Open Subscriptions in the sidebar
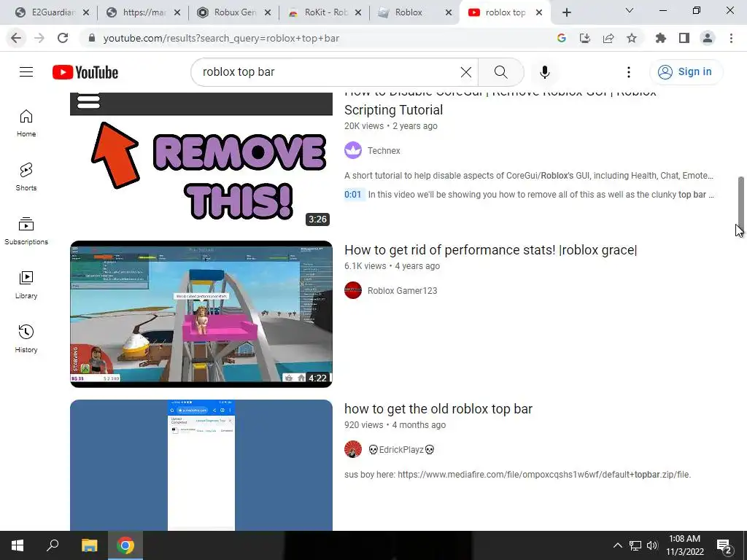This screenshot has width=747, height=560. point(26,231)
